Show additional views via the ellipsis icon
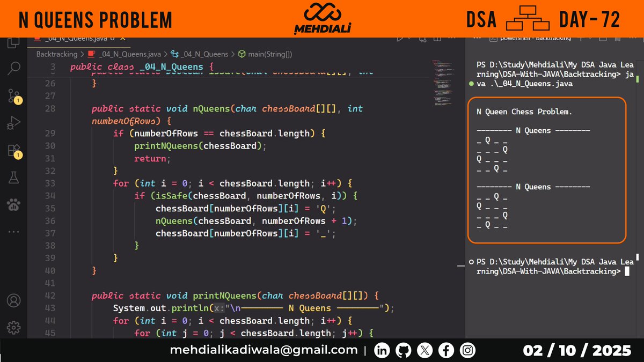 click(x=13, y=232)
